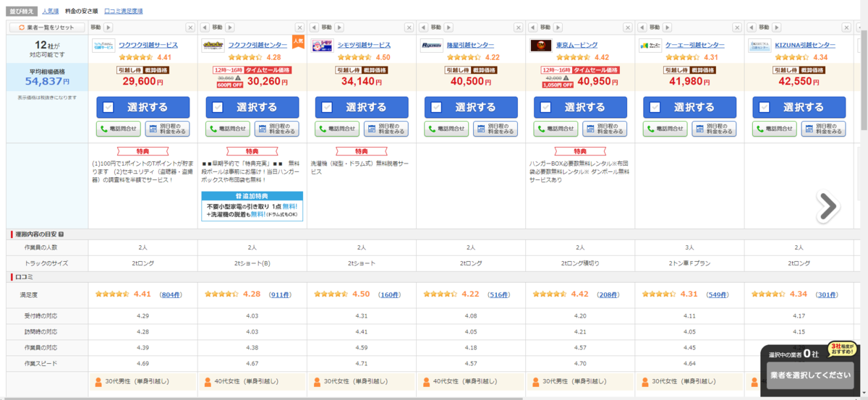
Task: Sort by 料金の安さ順
Action: 81,12
